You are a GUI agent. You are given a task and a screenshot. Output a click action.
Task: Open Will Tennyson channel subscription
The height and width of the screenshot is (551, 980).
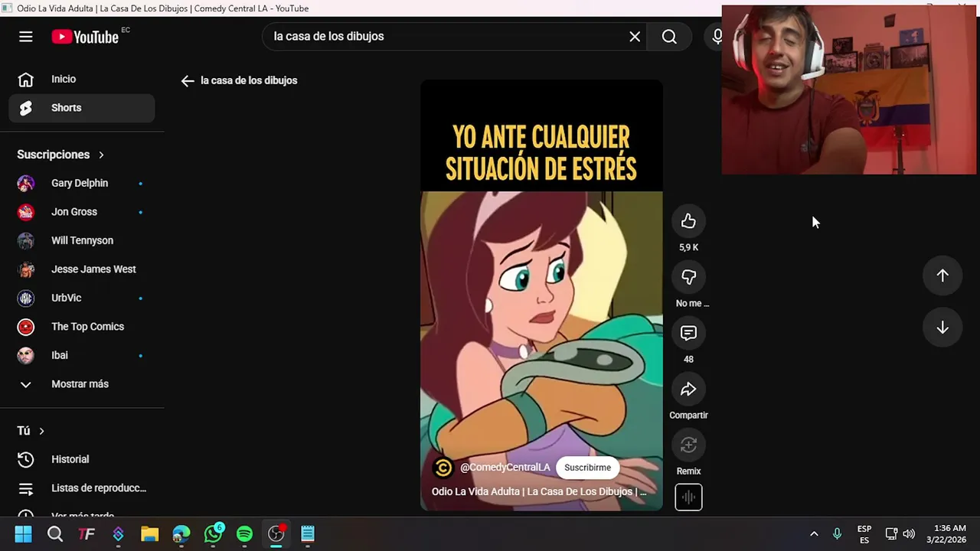click(82, 240)
